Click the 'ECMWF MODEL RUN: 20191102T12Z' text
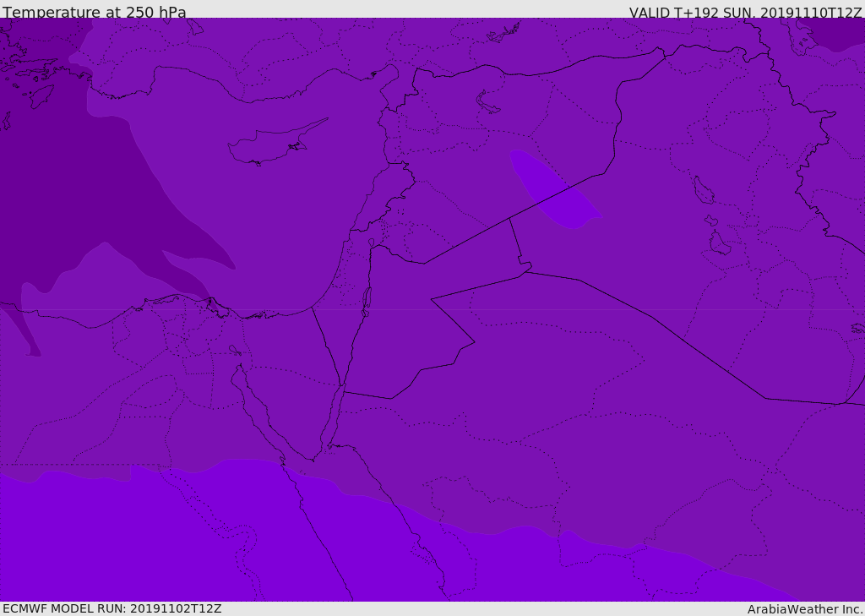Screen dimensions: 865x616 click(x=112, y=608)
